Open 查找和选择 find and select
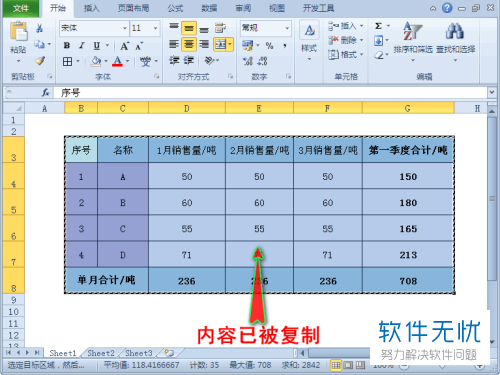Image resolution: width=500 pixels, height=375 pixels. pos(455,41)
